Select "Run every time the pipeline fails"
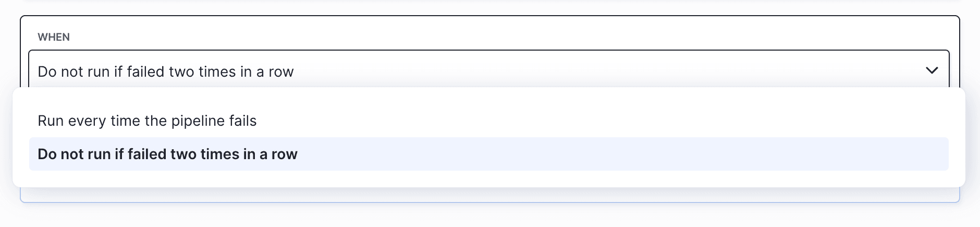 (147, 121)
